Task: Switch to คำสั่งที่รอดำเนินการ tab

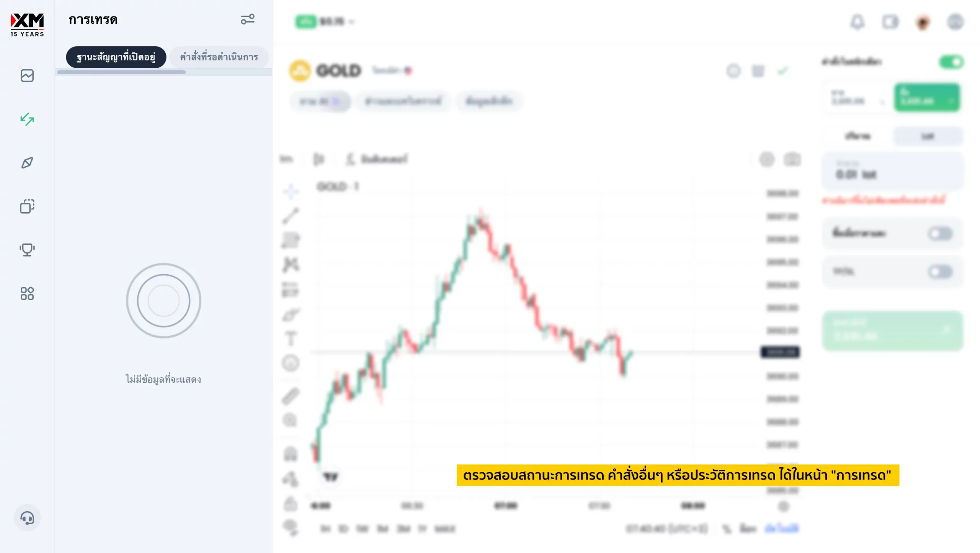Action: (x=219, y=57)
